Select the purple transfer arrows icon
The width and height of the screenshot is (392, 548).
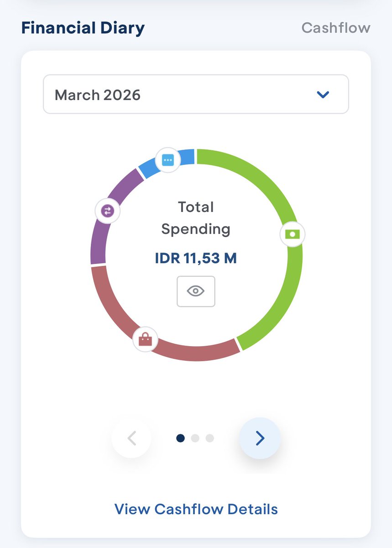pyautogui.click(x=108, y=211)
